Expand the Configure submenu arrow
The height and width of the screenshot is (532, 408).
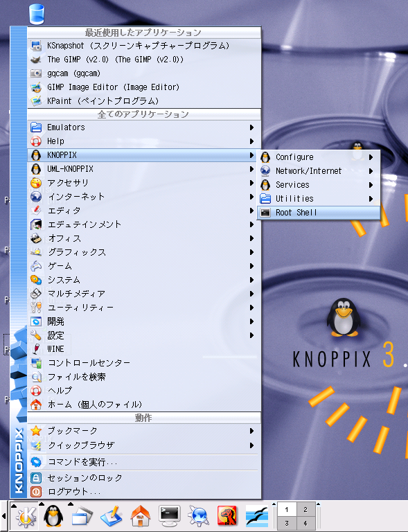click(x=371, y=157)
